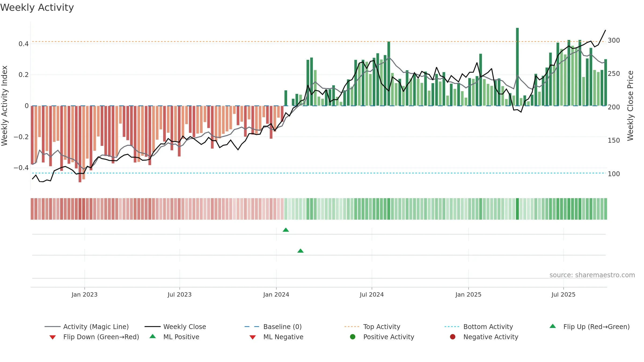Screen dimensions: 644x362
Task: Click the 0.2 tick on the left axis
Action: tap(24, 75)
